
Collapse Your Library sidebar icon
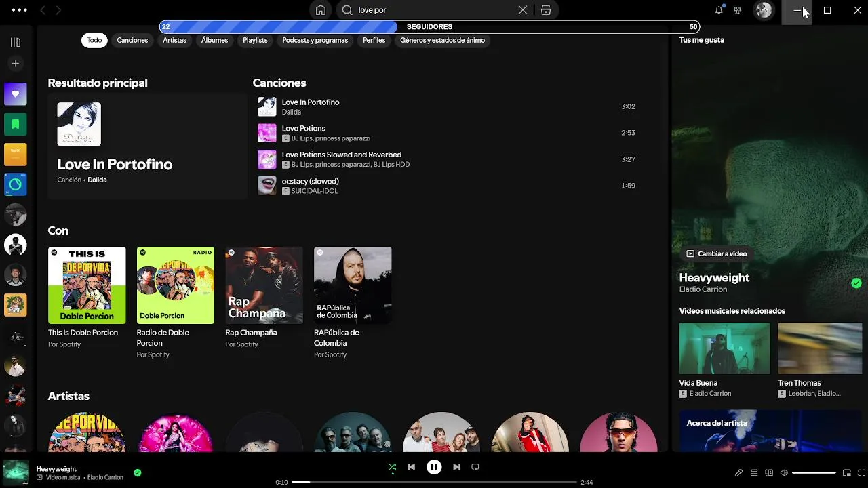coord(16,42)
